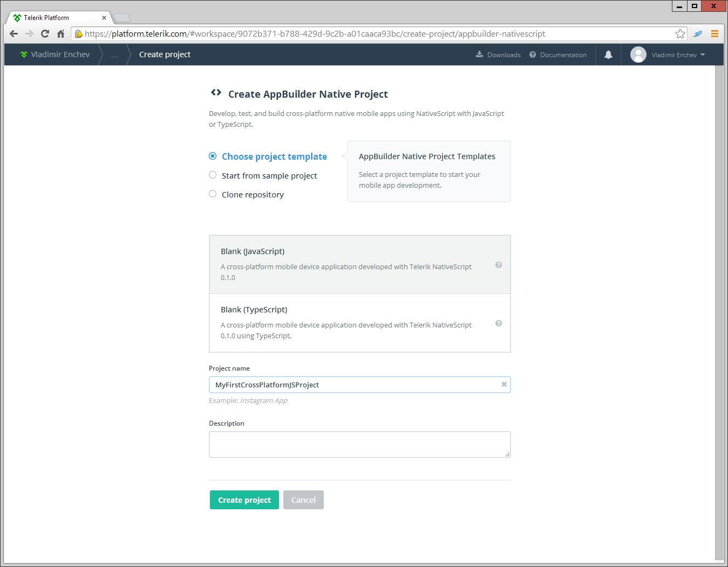Go to Vladimir Enchev workspace breadcrumb
Screen dimensions: 728x567
coord(60,54)
